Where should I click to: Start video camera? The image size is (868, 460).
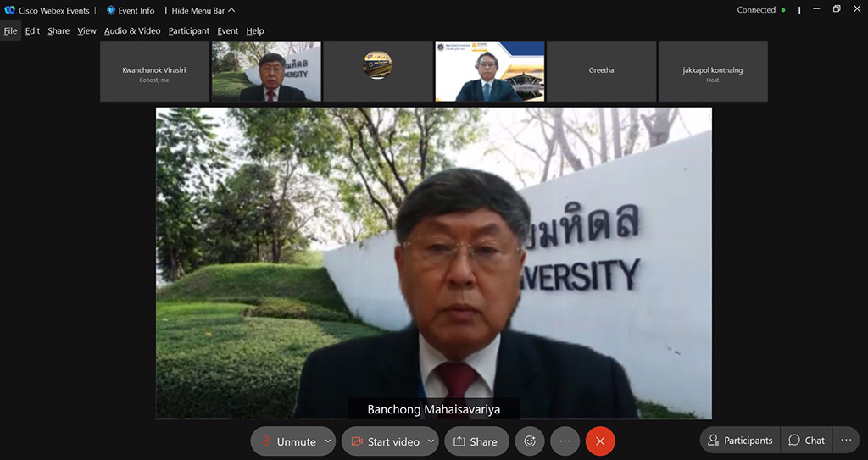[x=384, y=441]
